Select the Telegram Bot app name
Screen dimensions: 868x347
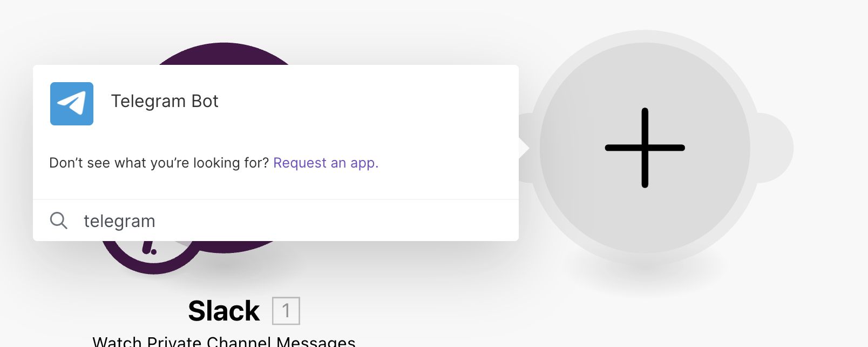pyautogui.click(x=165, y=101)
